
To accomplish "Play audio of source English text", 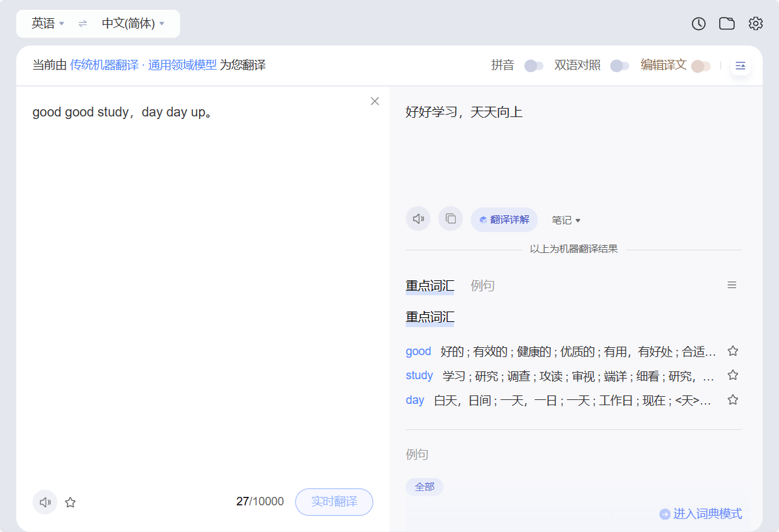I will pyautogui.click(x=45, y=502).
